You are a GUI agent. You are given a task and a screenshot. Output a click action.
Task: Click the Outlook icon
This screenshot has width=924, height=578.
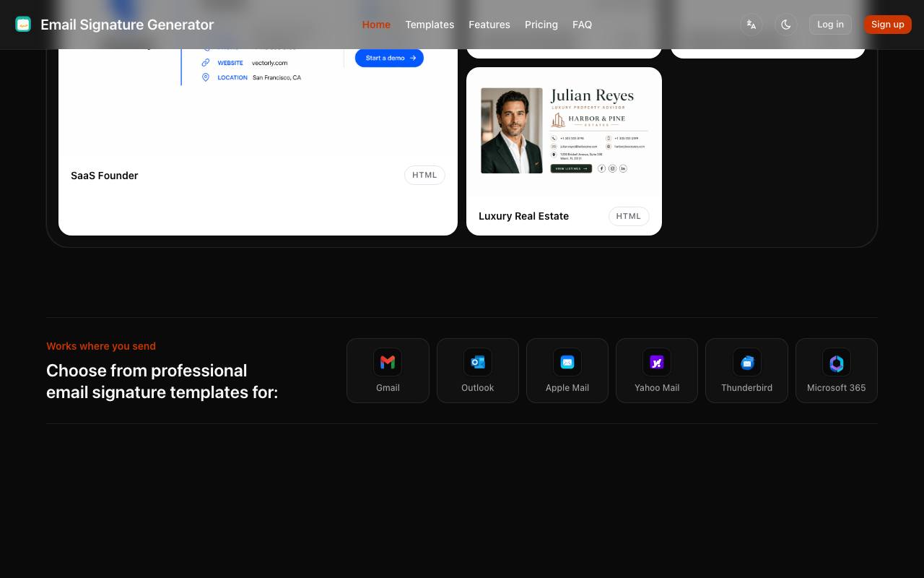coord(478,362)
